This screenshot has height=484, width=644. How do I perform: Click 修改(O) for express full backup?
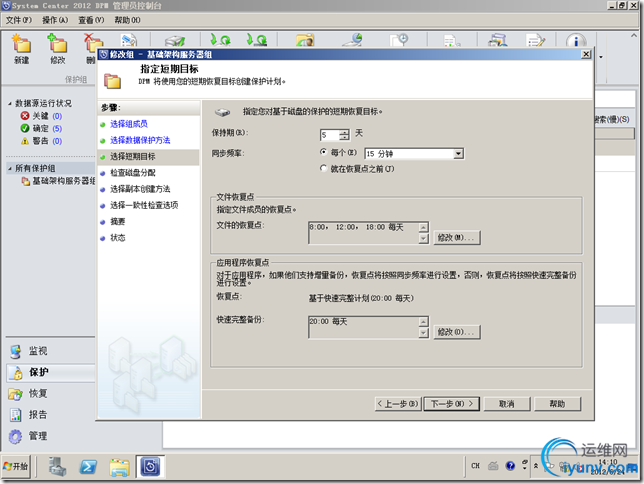pyautogui.click(x=457, y=332)
